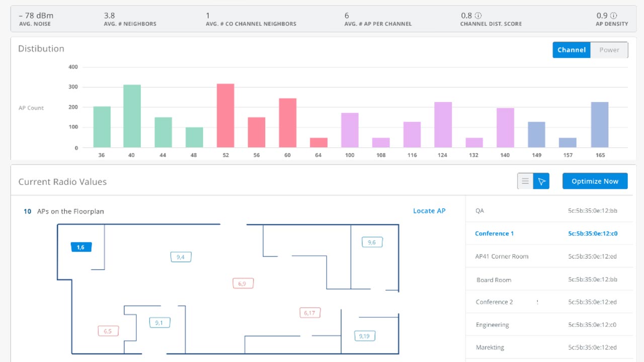
Task: Toggle distribution chart to Channel
Action: (x=572, y=50)
